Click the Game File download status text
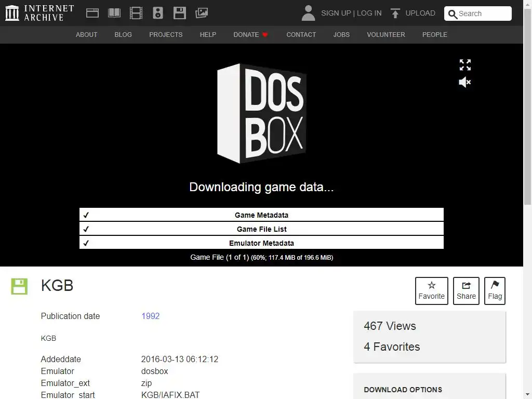This screenshot has width=532, height=399. tap(262, 258)
